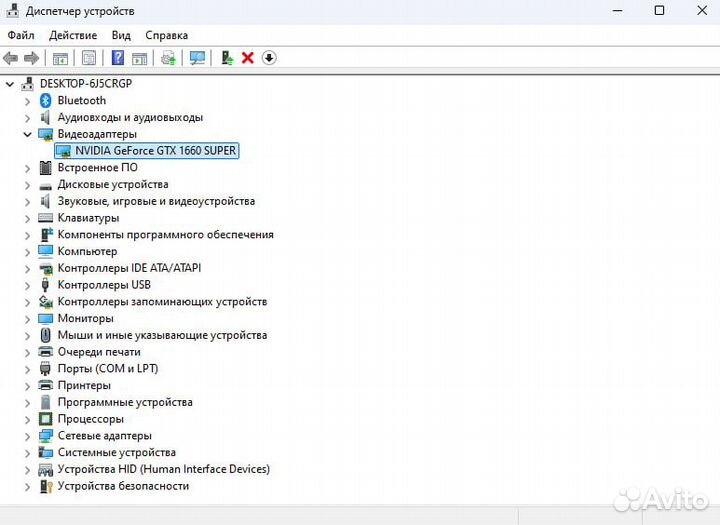Viewport: 720px width, 525px height.
Task: Click the printer icon in the toolbar
Action: (x=168, y=58)
